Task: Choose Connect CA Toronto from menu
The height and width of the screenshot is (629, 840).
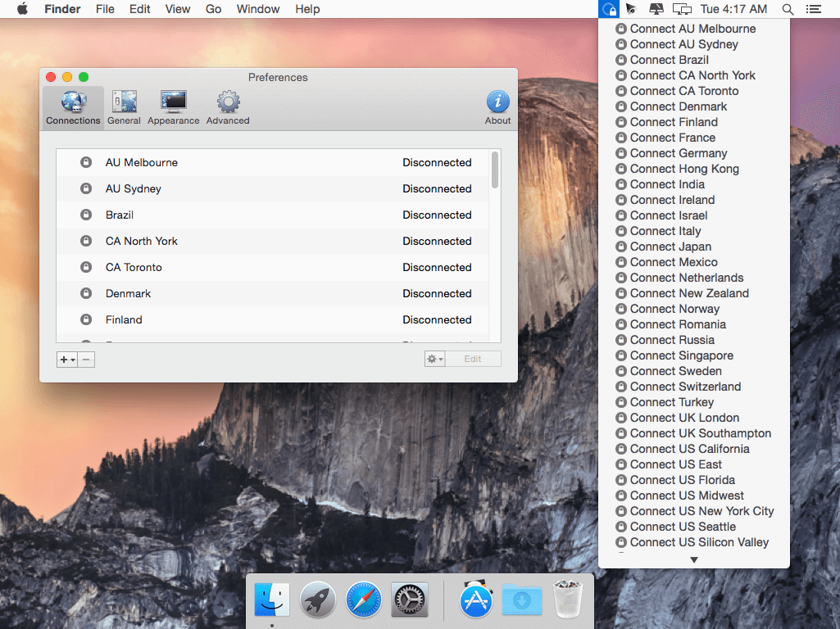Action: [x=694, y=91]
